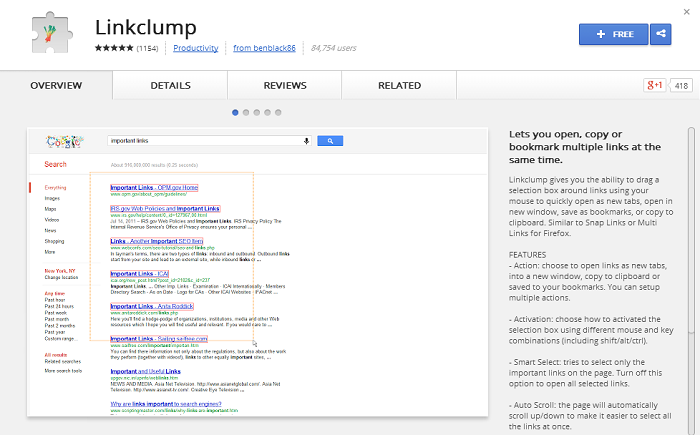Select the fourth screenshot carousel dot

[x=267, y=113]
